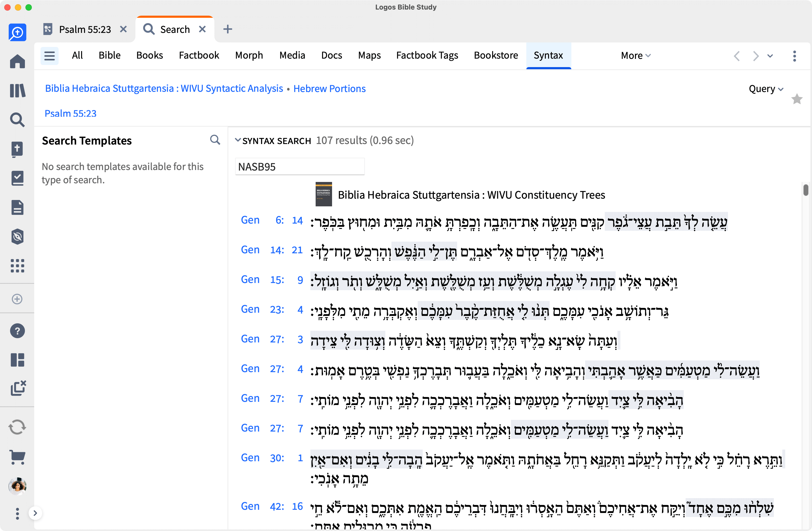The image size is (812, 531).
Task: Open the Logos assistant chat icon
Action: click(x=17, y=32)
